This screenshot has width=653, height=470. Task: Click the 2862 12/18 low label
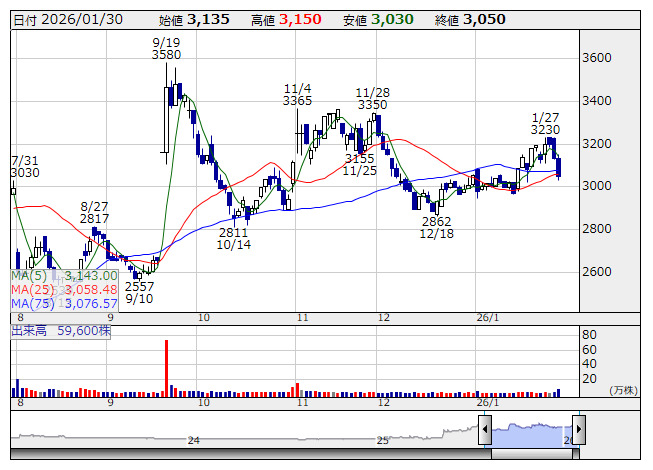(x=436, y=227)
